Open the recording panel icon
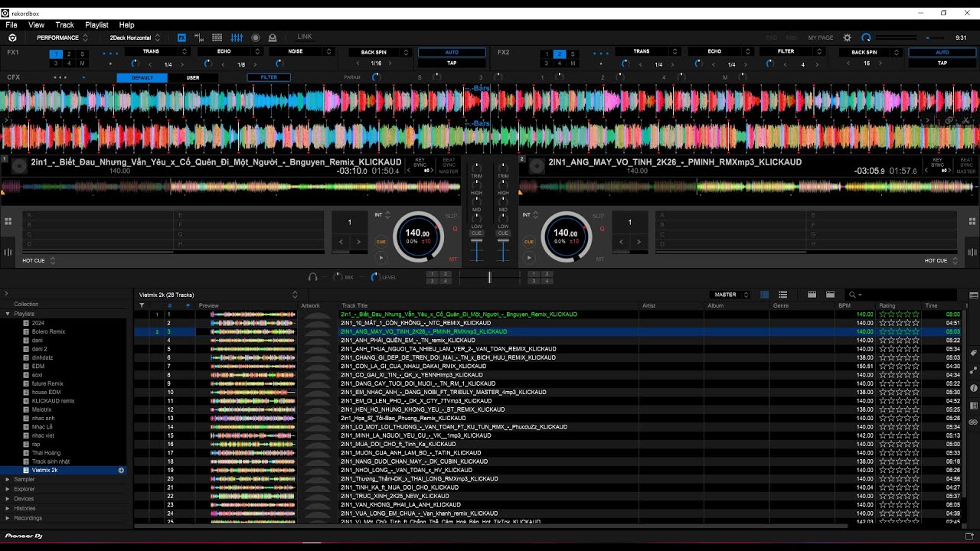 pyautogui.click(x=256, y=37)
